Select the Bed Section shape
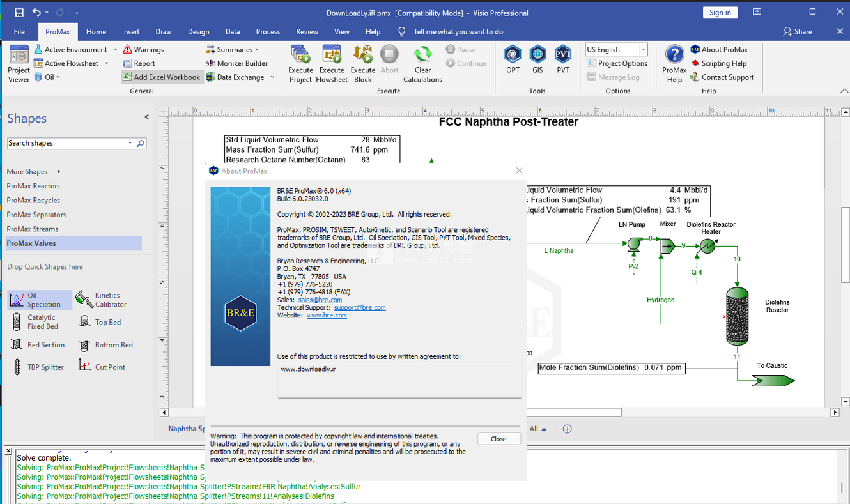The width and height of the screenshot is (850, 504). (x=38, y=344)
